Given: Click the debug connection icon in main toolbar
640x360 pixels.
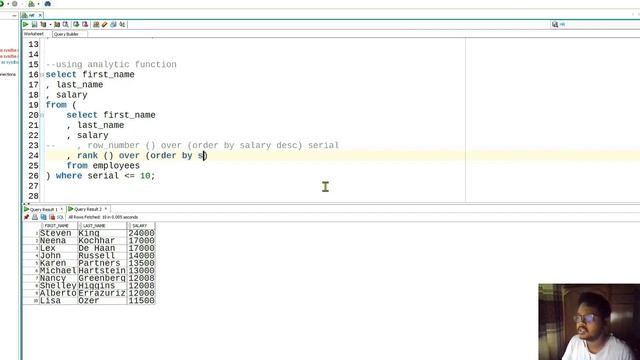Looking at the screenshot, I should [31, 4].
